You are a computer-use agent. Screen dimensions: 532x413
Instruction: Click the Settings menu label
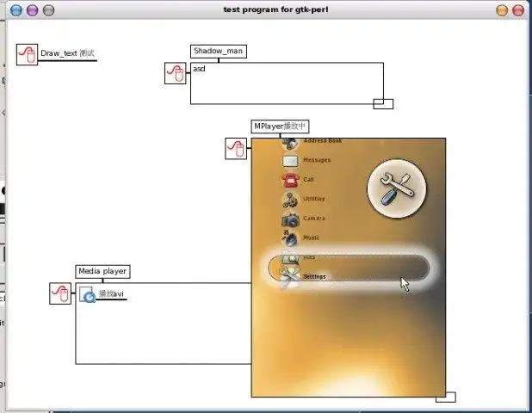coord(314,276)
